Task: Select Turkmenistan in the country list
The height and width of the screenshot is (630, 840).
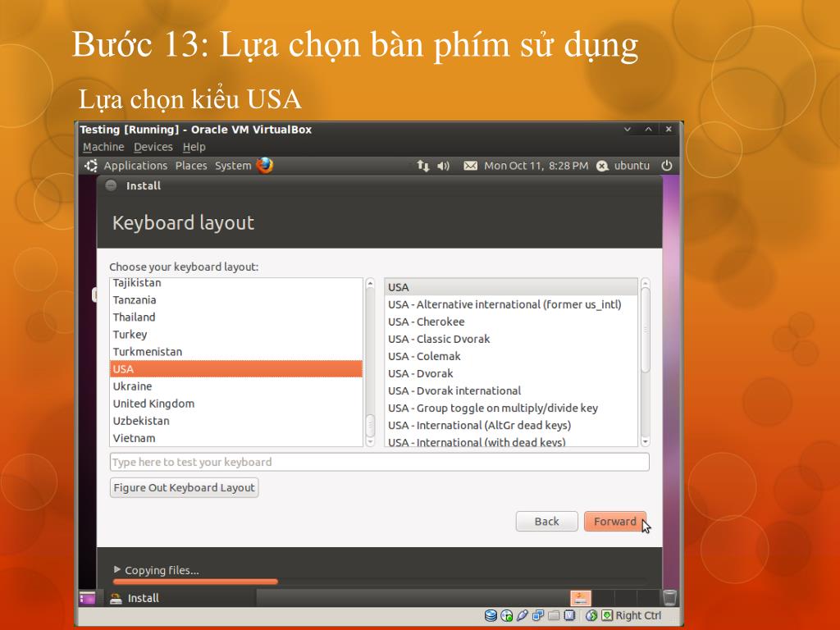Action: click(x=236, y=351)
